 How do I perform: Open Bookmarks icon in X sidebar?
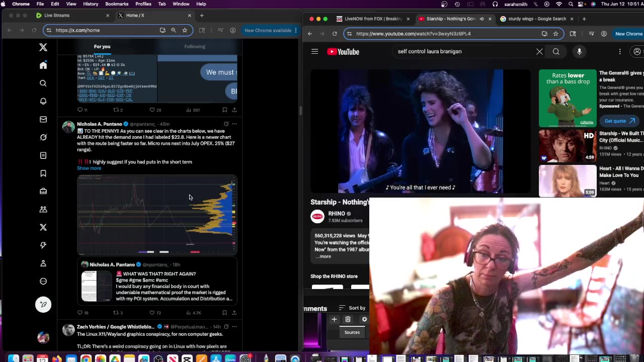pos(43,173)
